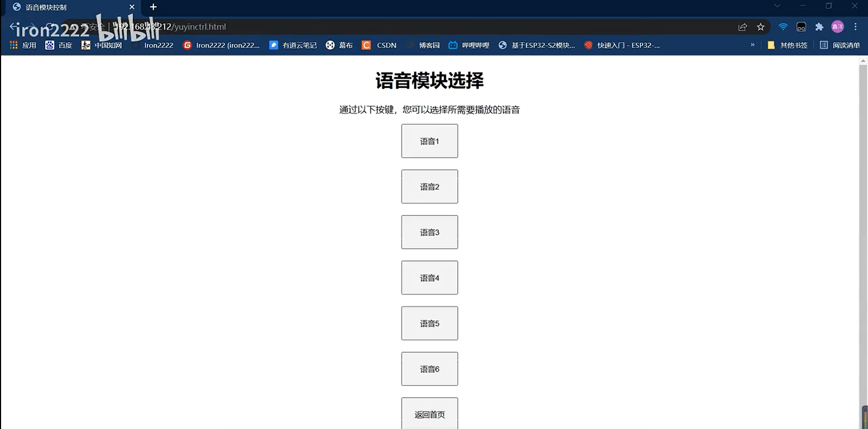The image size is (868, 429).
Task: Bookmark this page with star icon
Action: [x=760, y=27]
